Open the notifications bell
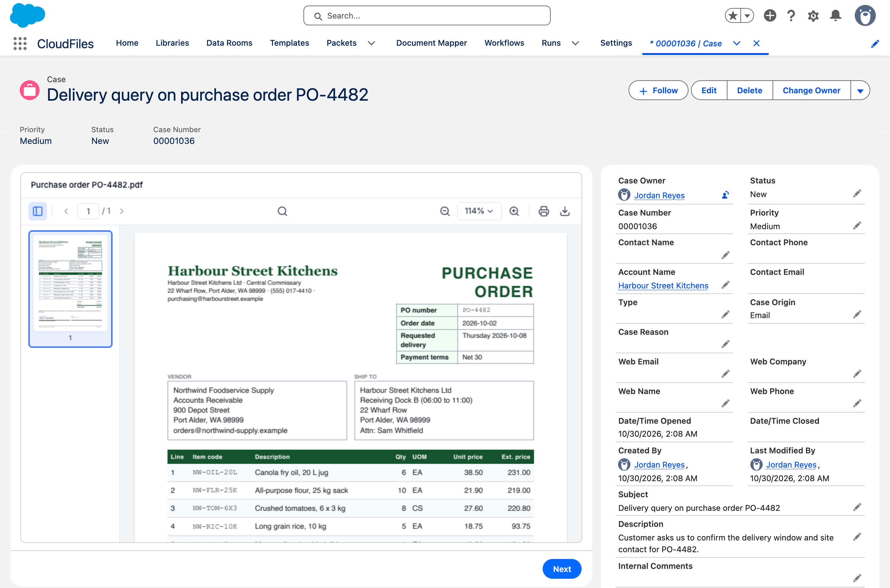890x588 pixels. [836, 16]
